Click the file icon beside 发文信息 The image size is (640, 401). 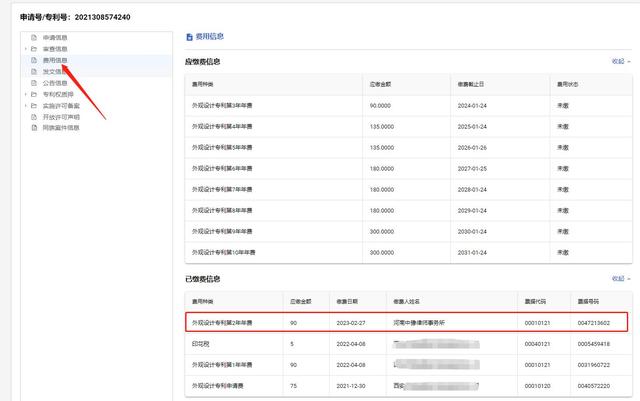(x=34, y=72)
